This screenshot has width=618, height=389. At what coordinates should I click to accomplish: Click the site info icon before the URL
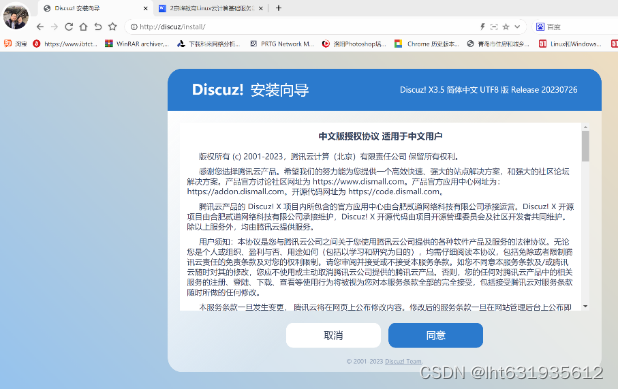[134, 27]
